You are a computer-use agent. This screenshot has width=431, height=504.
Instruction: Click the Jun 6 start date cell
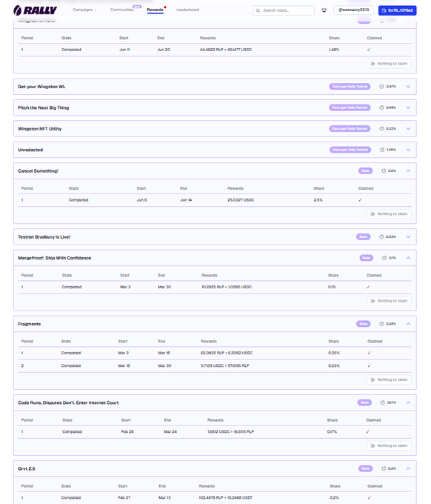pos(141,200)
